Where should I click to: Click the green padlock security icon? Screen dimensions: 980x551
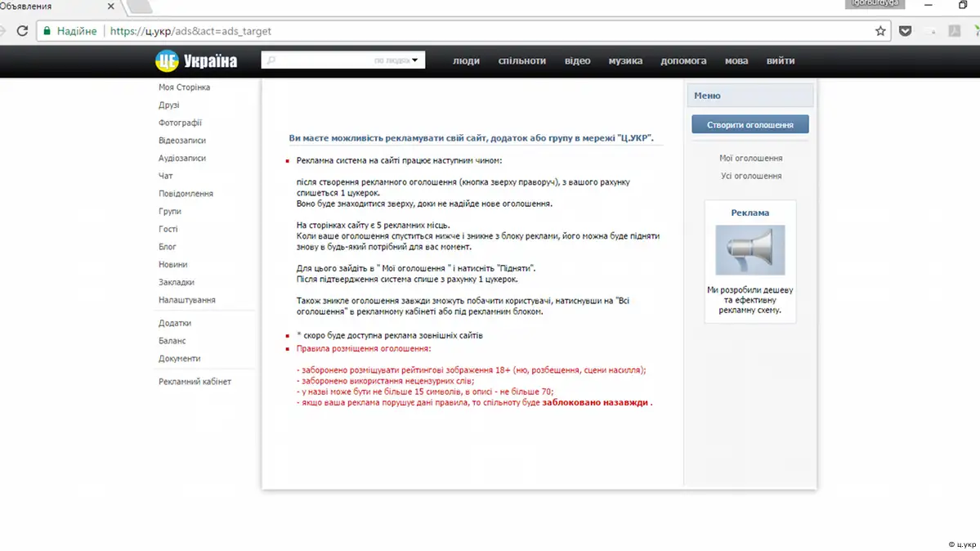point(47,31)
